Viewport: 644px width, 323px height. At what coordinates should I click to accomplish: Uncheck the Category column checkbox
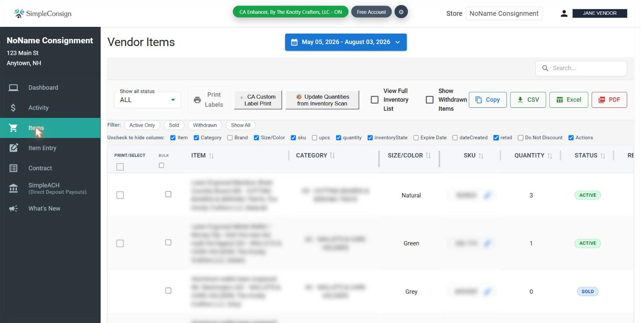[196, 138]
